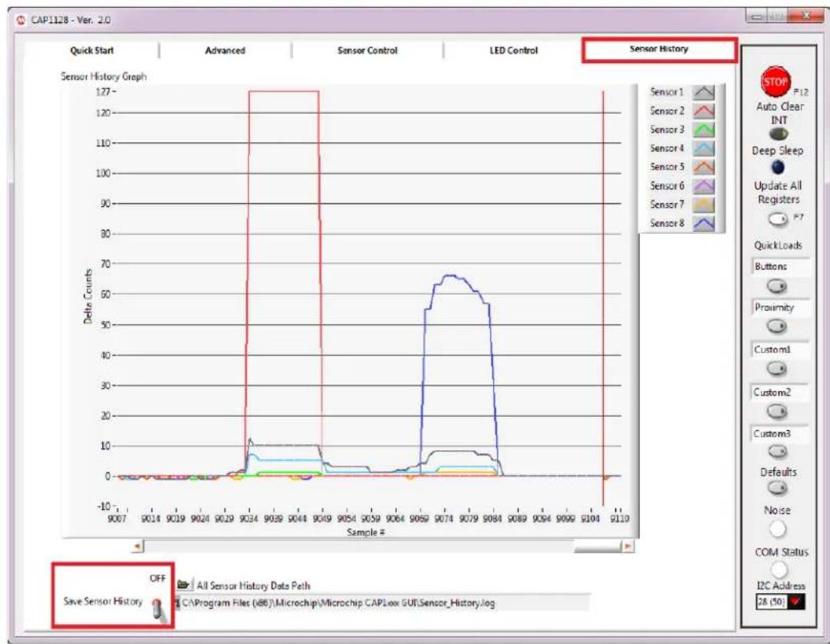Click the Proximity quickload name field

click(780, 308)
